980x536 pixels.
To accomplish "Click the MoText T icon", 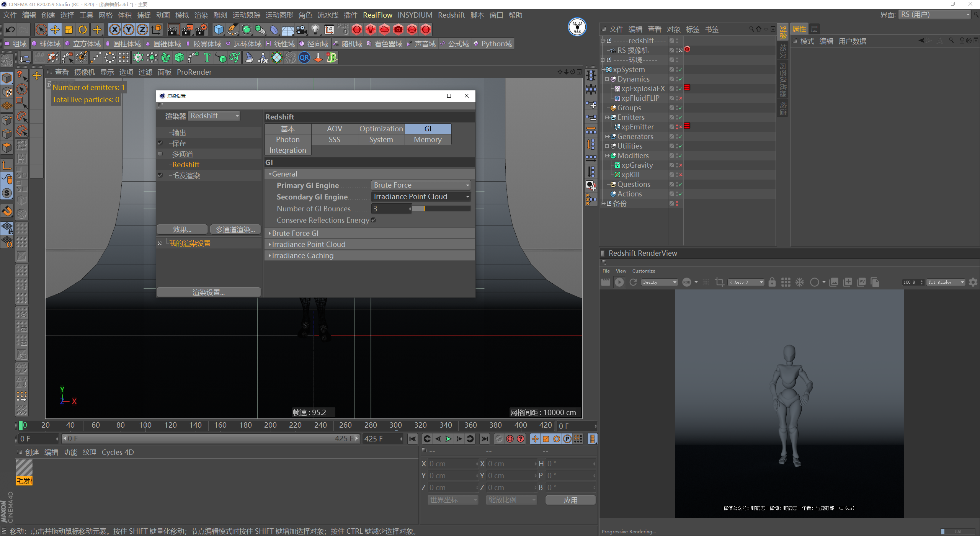I will point(207,58).
